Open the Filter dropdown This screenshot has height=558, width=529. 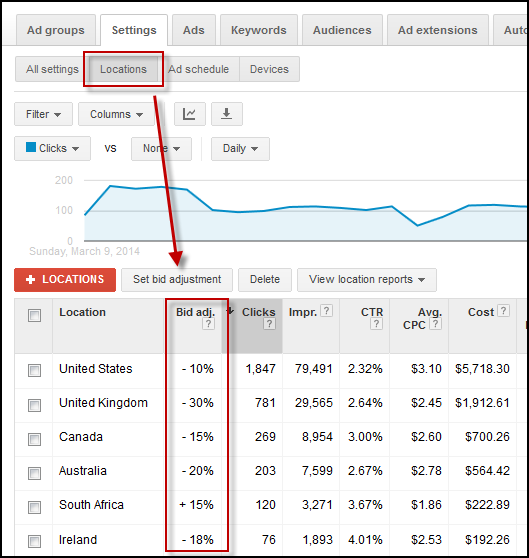[43, 114]
